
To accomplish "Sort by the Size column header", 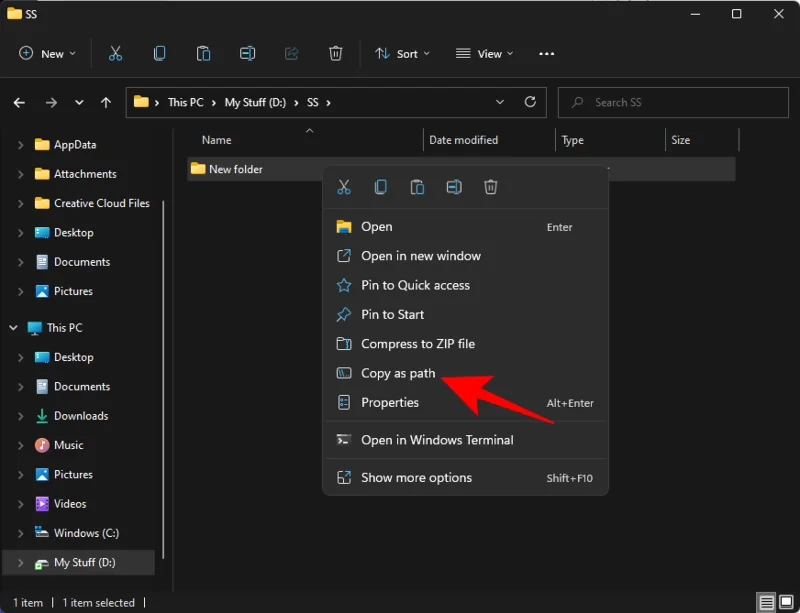I will (x=681, y=140).
